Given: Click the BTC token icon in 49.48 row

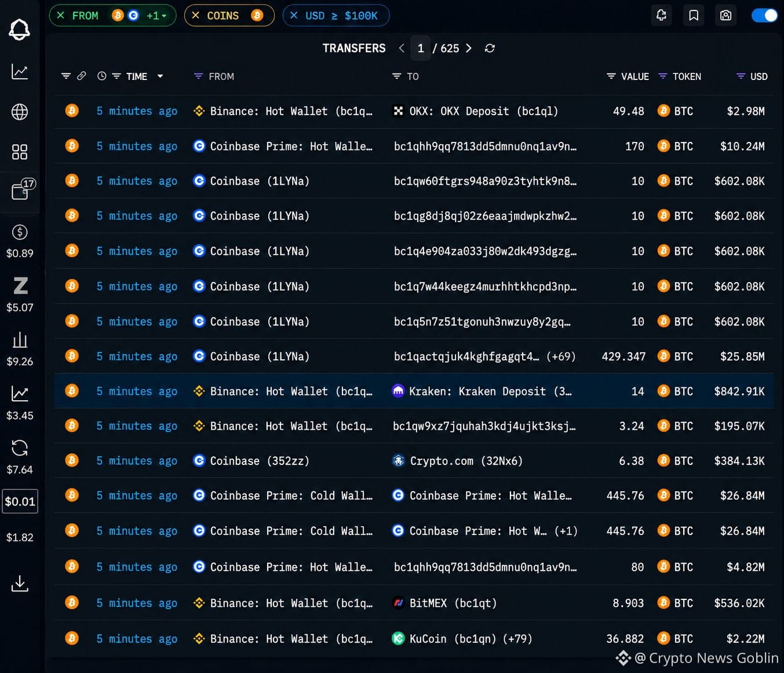Looking at the screenshot, I should tap(663, 111).
